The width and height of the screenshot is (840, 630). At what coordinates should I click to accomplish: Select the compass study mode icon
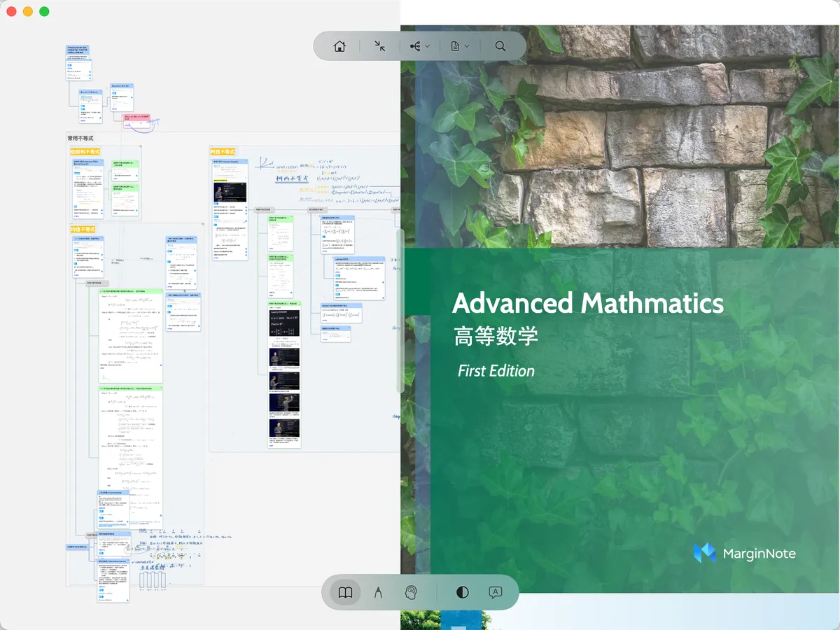tap(378, 592)
